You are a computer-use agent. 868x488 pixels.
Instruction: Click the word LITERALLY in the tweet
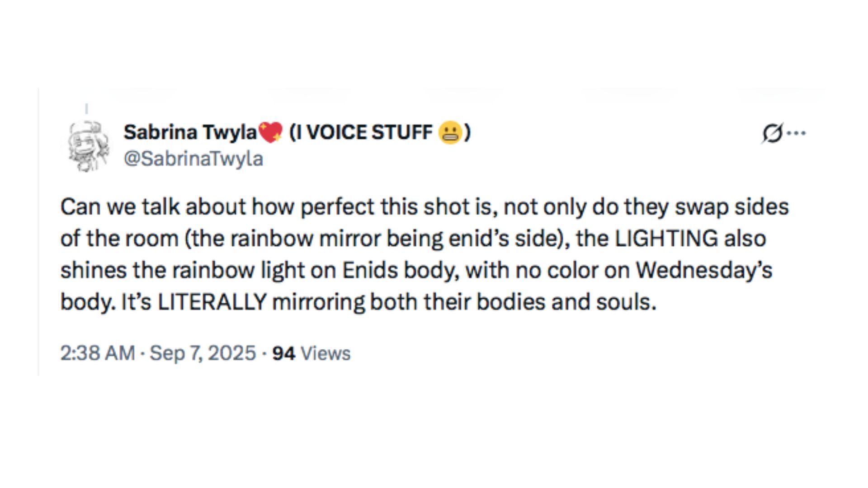click(212, 302)
